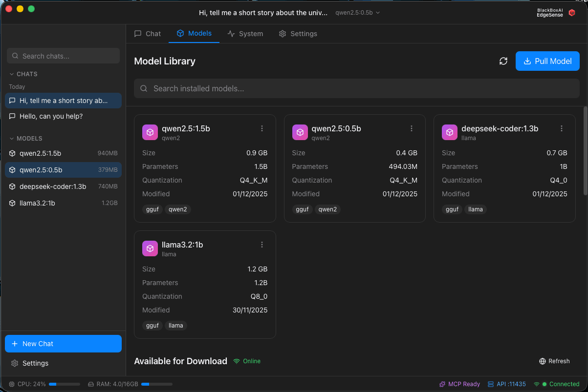Open the three-dot menu on the llama3.2:1b card
Image resolution: width=588 pixels, height=392 pixels.
[262, 245]
